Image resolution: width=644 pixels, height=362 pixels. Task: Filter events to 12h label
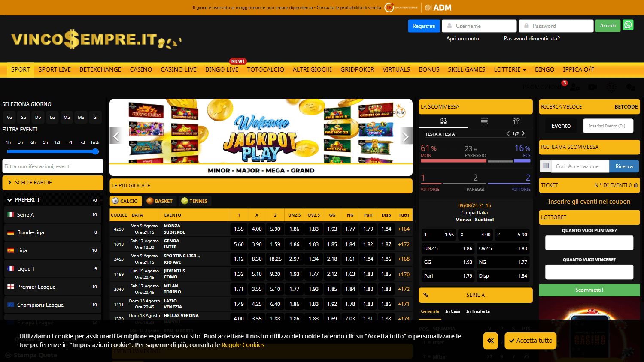tap(58, 142)
